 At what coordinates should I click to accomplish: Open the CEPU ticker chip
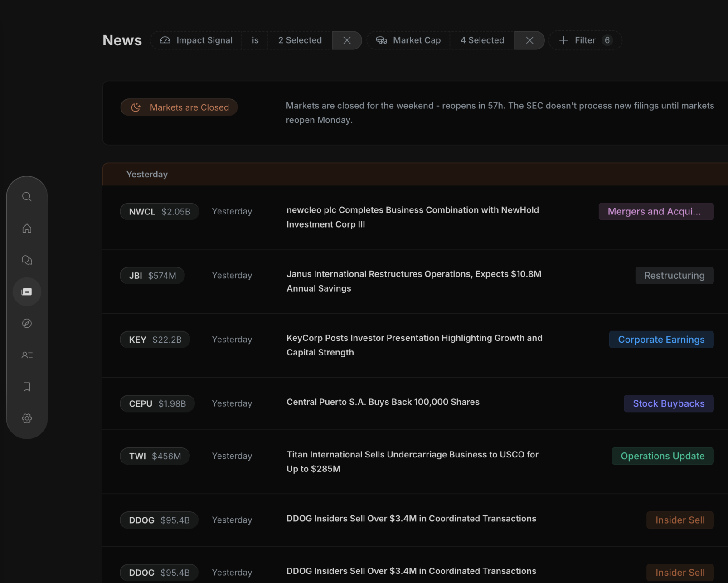157,403
